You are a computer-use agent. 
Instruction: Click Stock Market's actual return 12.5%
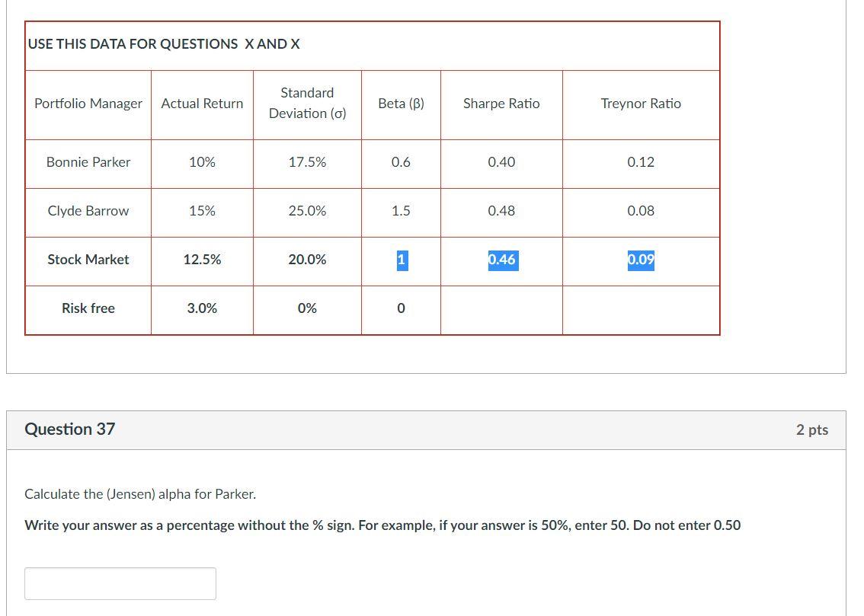pyautogui.click(x=202, y=260)
